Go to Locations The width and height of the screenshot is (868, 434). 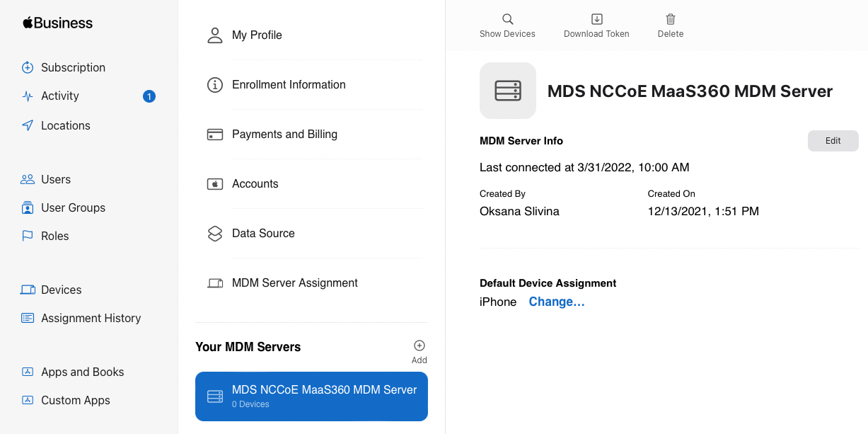(66, 125)
